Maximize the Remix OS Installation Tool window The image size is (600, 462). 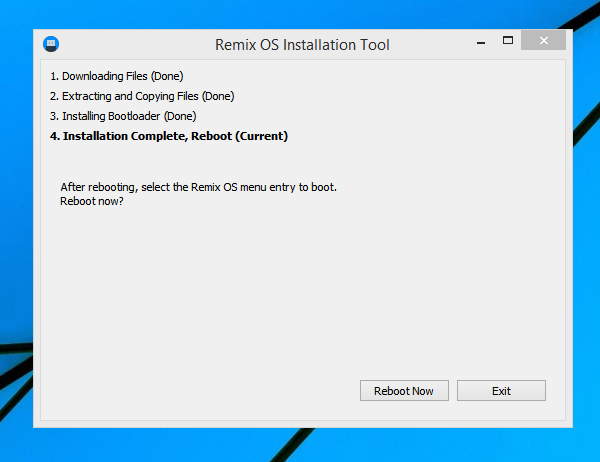click(508, 41)
